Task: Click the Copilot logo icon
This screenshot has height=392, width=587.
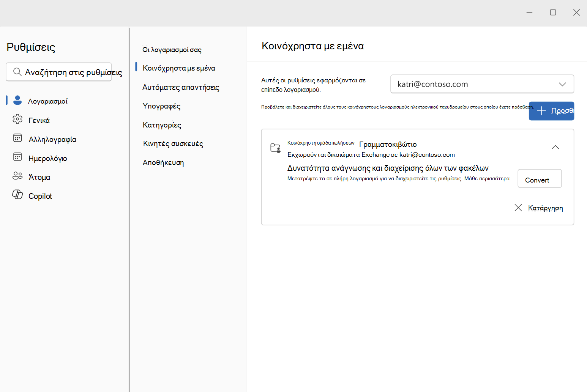Action: [x=17, y=194]
